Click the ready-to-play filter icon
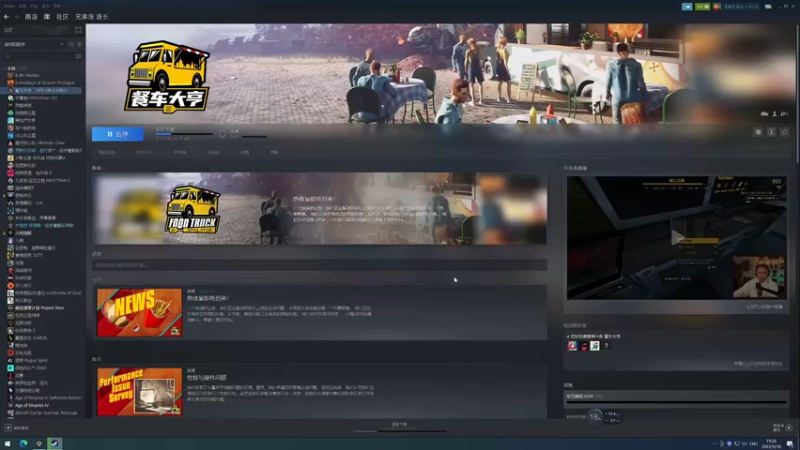 point(80,44)
